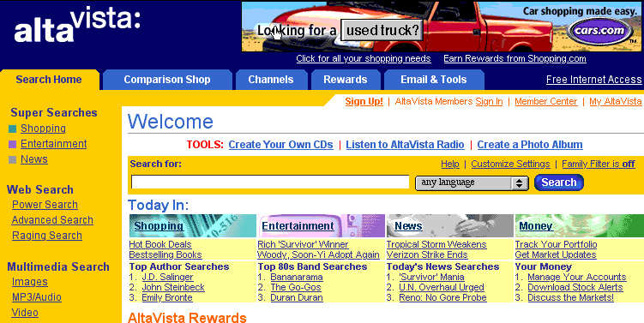Open Tropical Storm Weakens headline
Screen dimensions: 644x323
pos(436,245)
